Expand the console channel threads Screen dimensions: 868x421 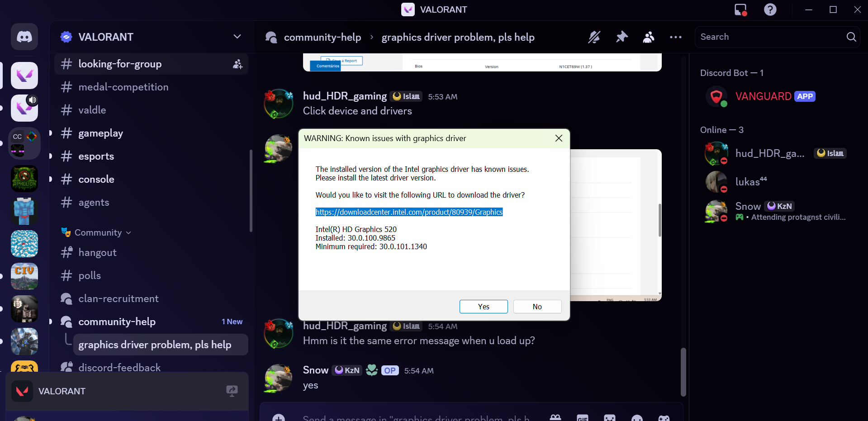click(x=51, y=179)
